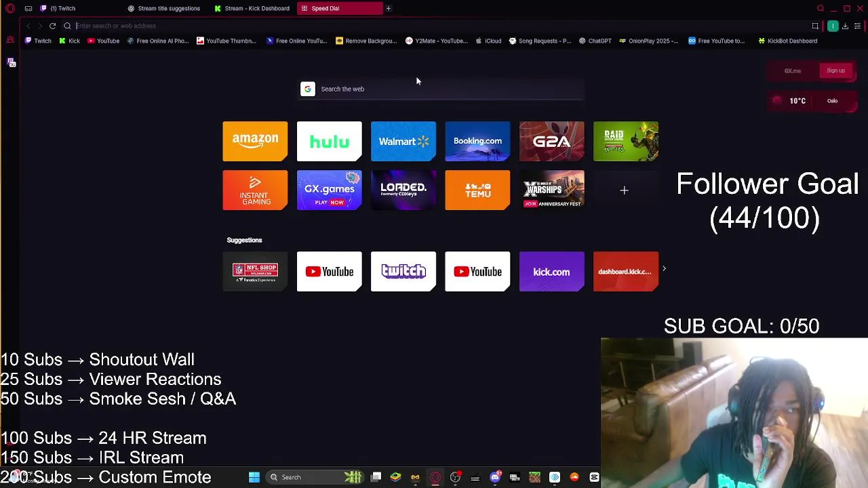Reload the current page
This screenshot has height=488, width=868.
coord(52,26)
